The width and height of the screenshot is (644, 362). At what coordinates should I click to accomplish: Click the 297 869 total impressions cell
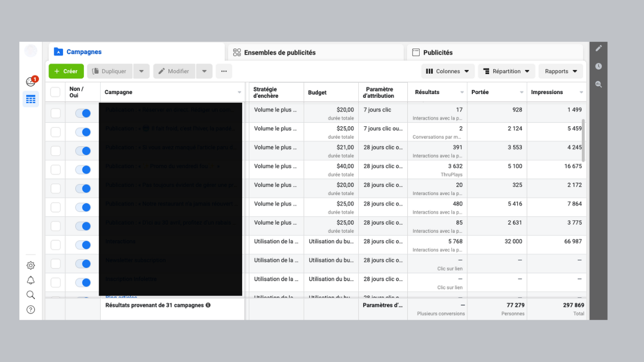point(557,309)
